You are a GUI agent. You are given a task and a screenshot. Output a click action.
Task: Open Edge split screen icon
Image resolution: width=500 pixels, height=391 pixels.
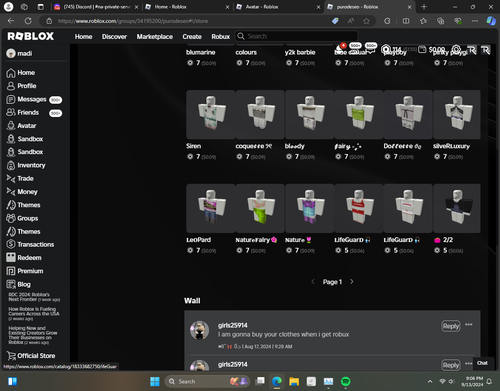coord(406,21)
